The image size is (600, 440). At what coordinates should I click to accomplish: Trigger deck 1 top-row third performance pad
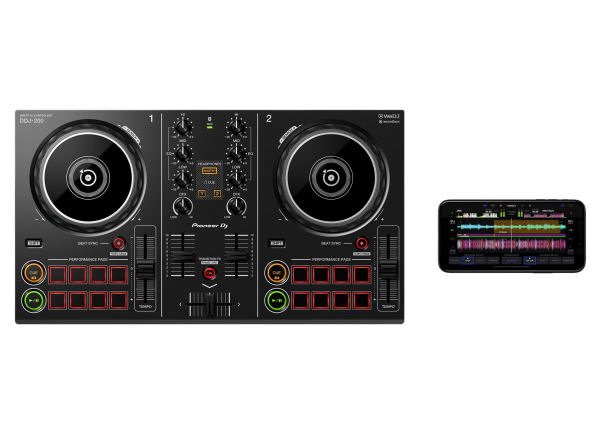[x=98, y=274]
